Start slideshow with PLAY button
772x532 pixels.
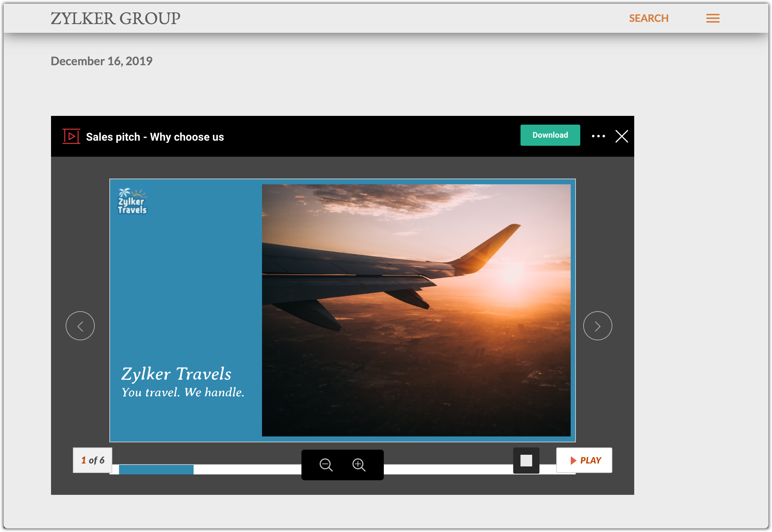584,460
